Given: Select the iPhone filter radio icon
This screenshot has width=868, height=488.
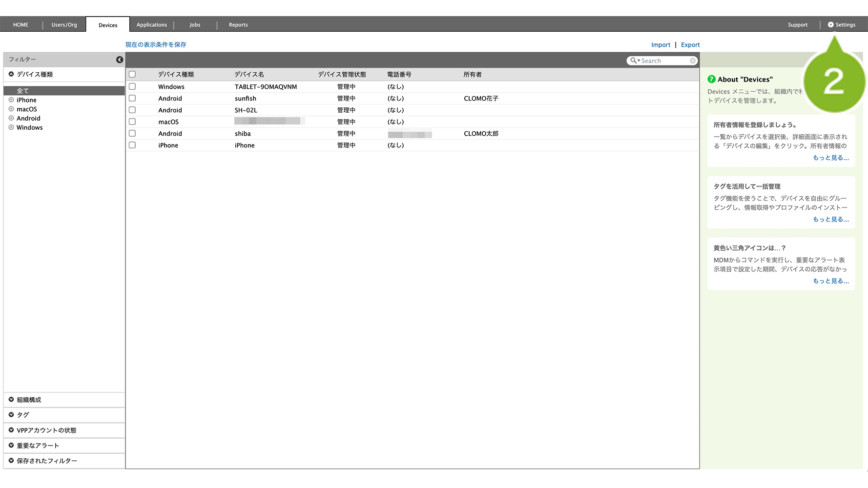Looking at the screenshot, I should click(11, 100).
